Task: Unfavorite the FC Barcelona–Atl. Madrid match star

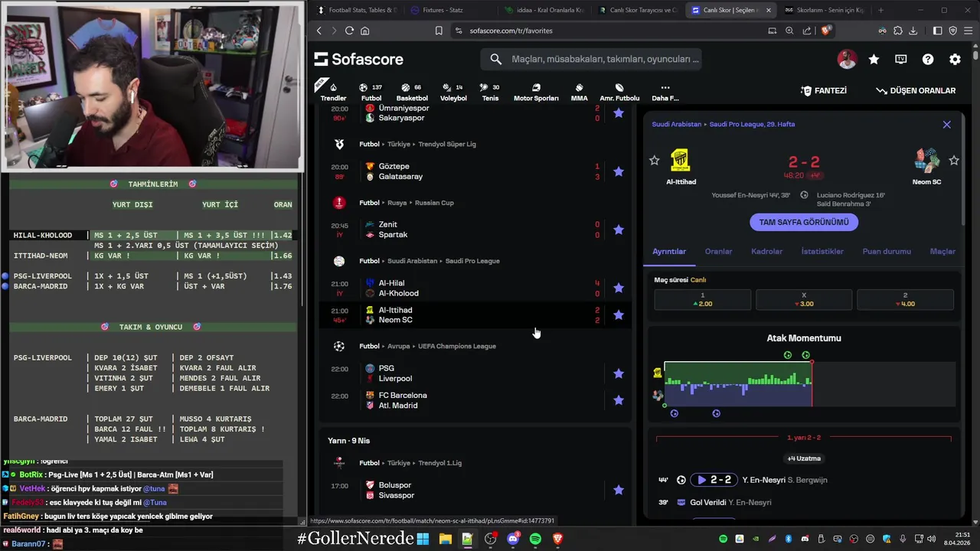Action: (619, 400)
